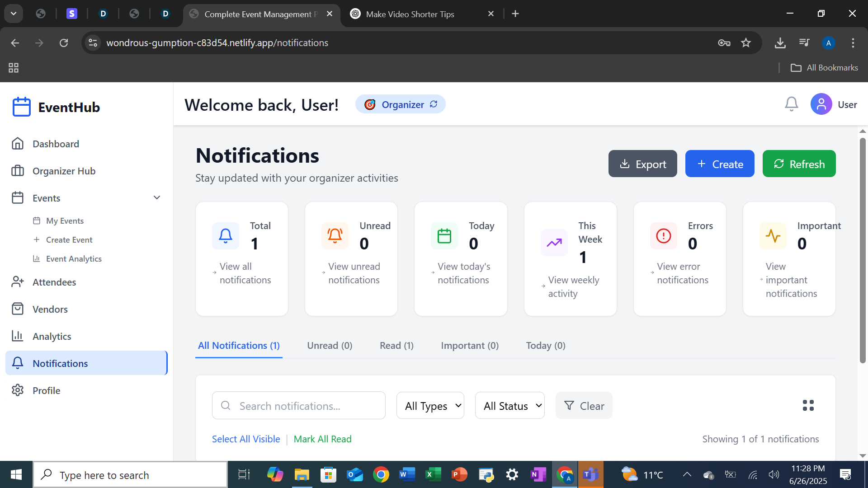
Task: Click the notification bell icon in header
Action: click(x=791, y=104)
